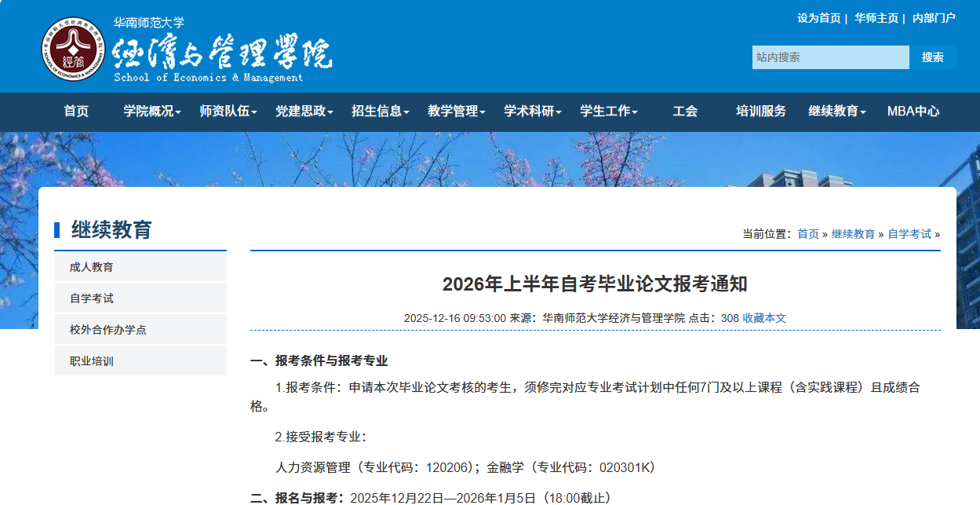The height and width of the screenshot is (505, 980).
Task: Click the 设为首页 link
Action: (x=818, y=18)
